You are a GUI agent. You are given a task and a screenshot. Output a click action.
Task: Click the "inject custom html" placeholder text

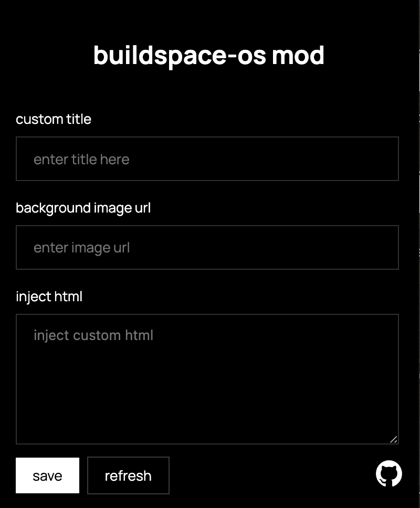coord(93,335)
